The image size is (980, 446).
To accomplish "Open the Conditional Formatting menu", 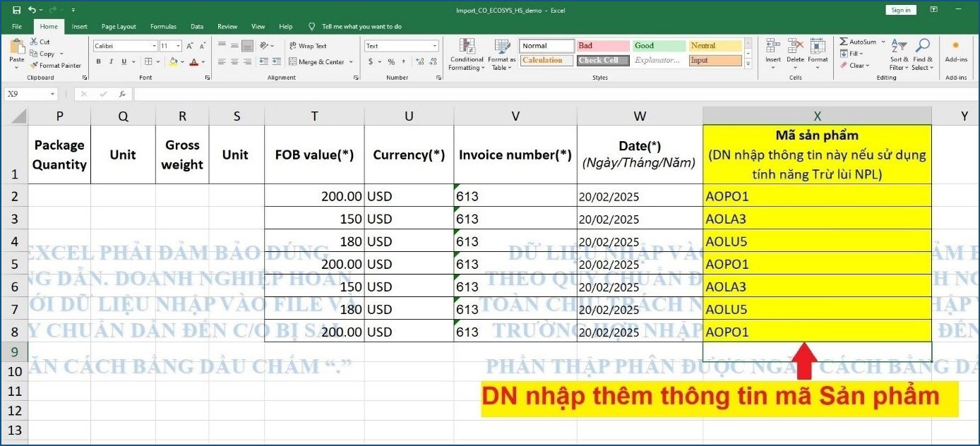I will 467,55.
